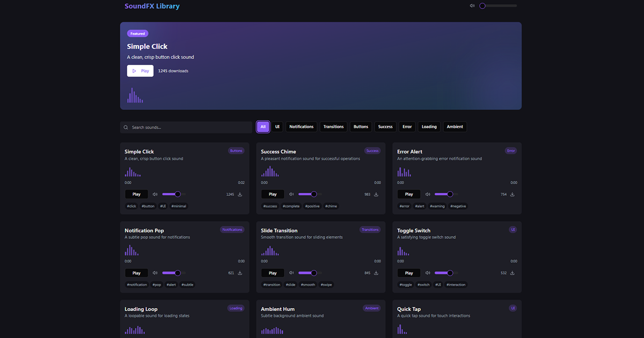The height and width of the screenshot is (338, 644).
Task: Click the Quick Tap card title
Action: point(409,309)
